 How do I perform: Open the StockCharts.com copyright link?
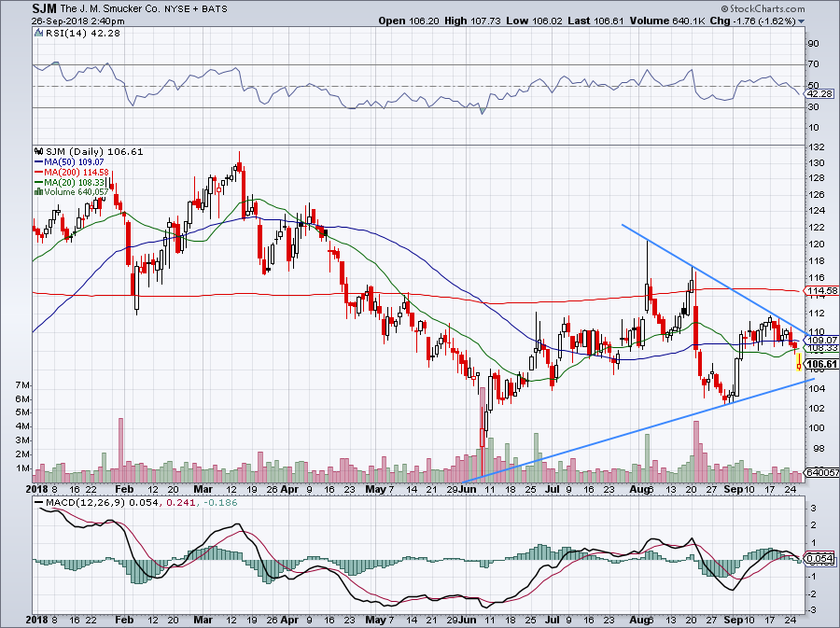coord(763,8)
